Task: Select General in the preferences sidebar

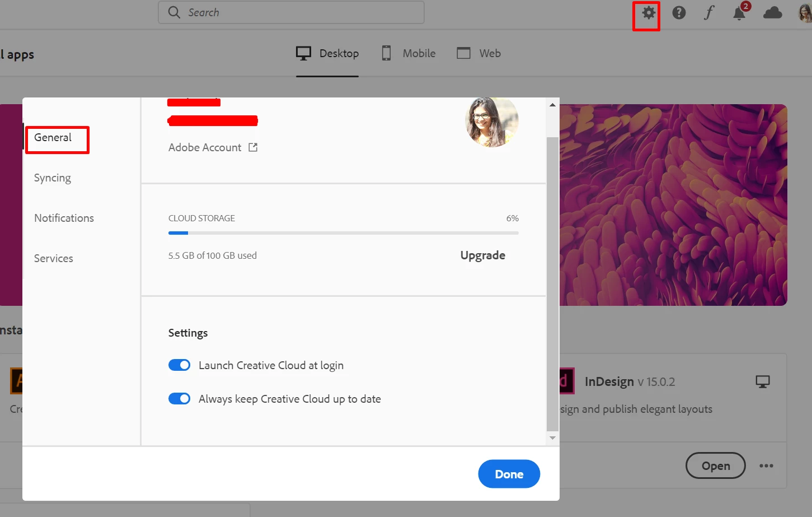Action: click(x=53, y=138)
